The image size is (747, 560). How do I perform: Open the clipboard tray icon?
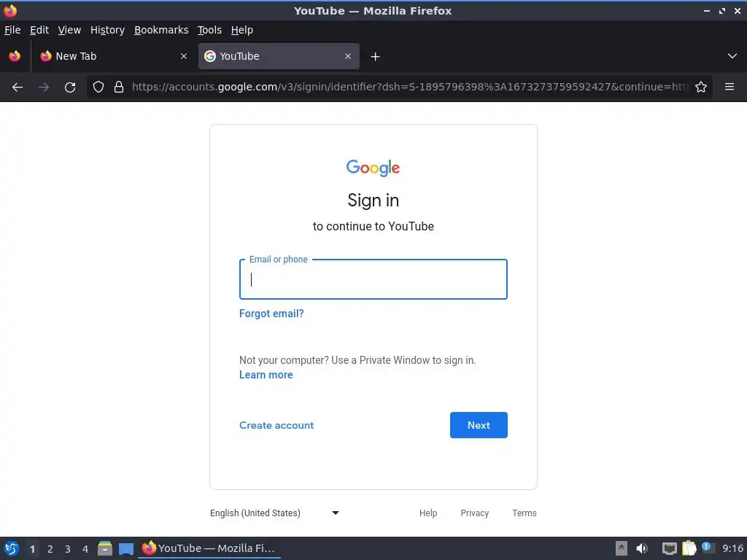689,548
